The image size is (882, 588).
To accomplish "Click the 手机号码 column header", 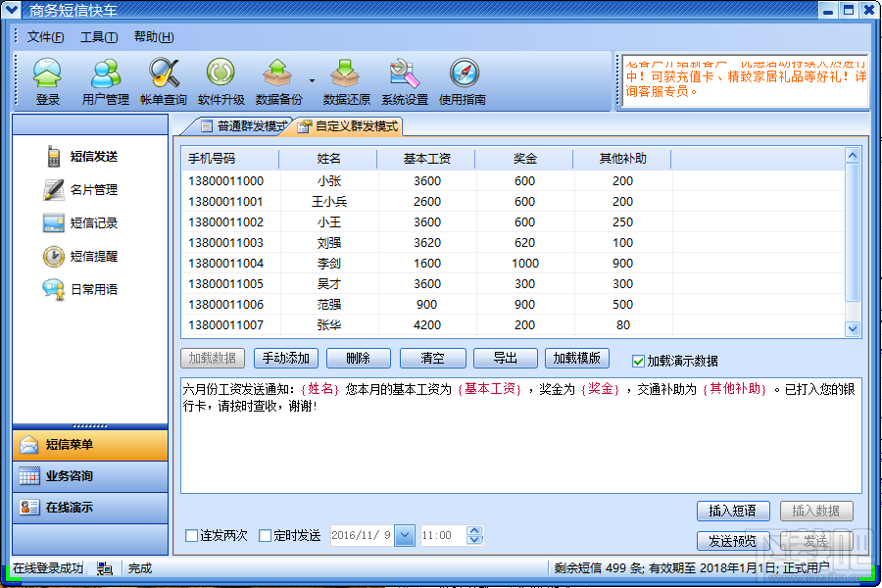I will [x=230, y=159].
